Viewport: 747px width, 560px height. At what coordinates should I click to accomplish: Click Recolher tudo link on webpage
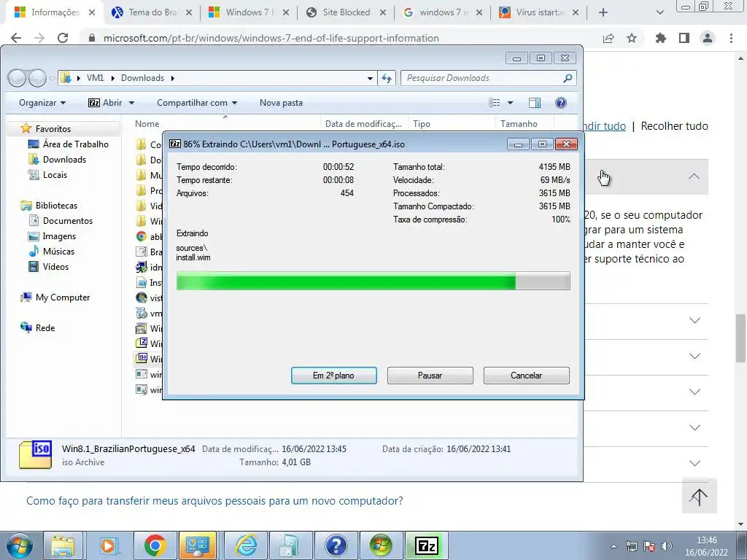point(674,126)
